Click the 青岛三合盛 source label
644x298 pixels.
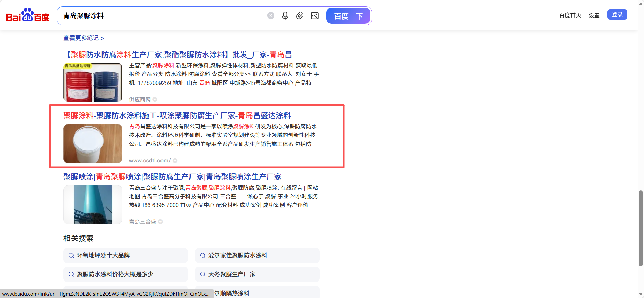coord(143,222)
